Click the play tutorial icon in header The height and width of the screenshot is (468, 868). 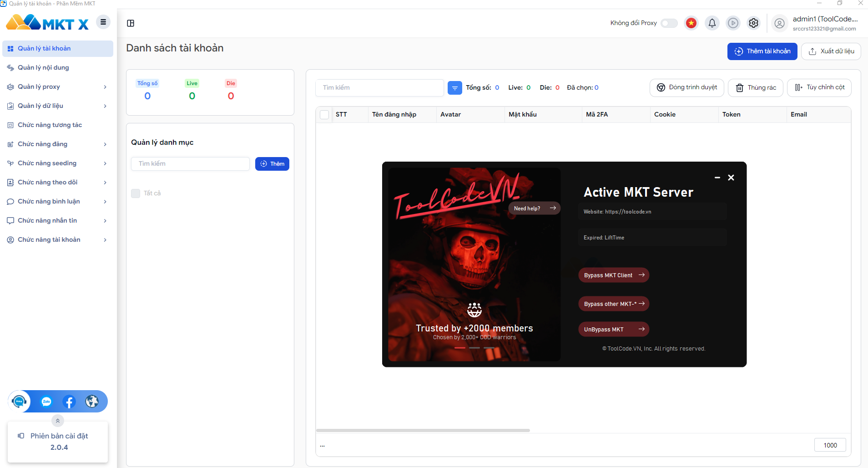click(733, 23)
